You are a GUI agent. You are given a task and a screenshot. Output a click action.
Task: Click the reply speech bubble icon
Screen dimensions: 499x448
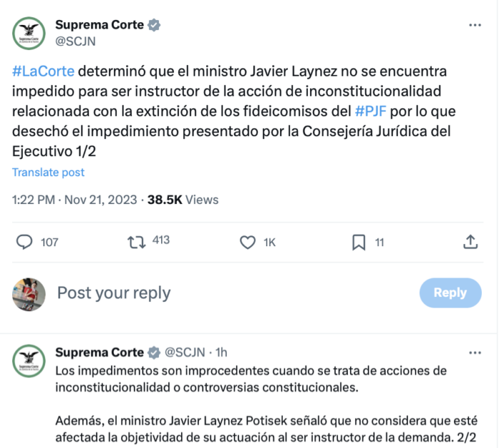tap(25, 243)
